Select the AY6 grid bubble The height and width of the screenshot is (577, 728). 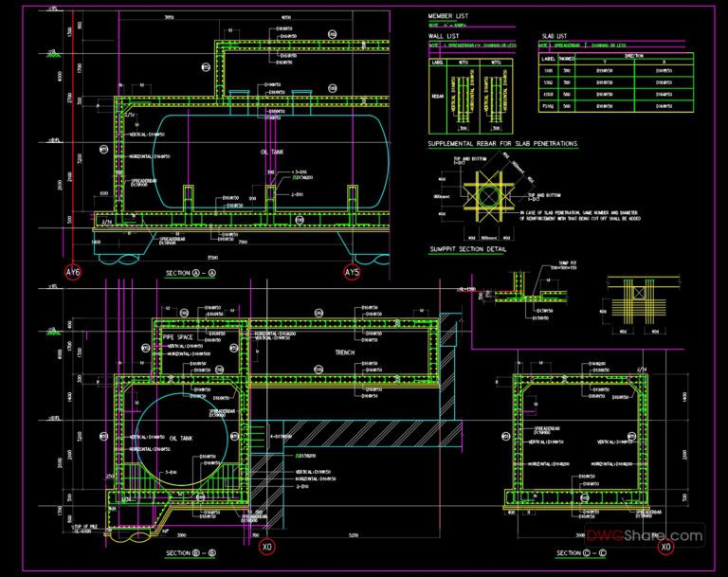click(73, 273)
